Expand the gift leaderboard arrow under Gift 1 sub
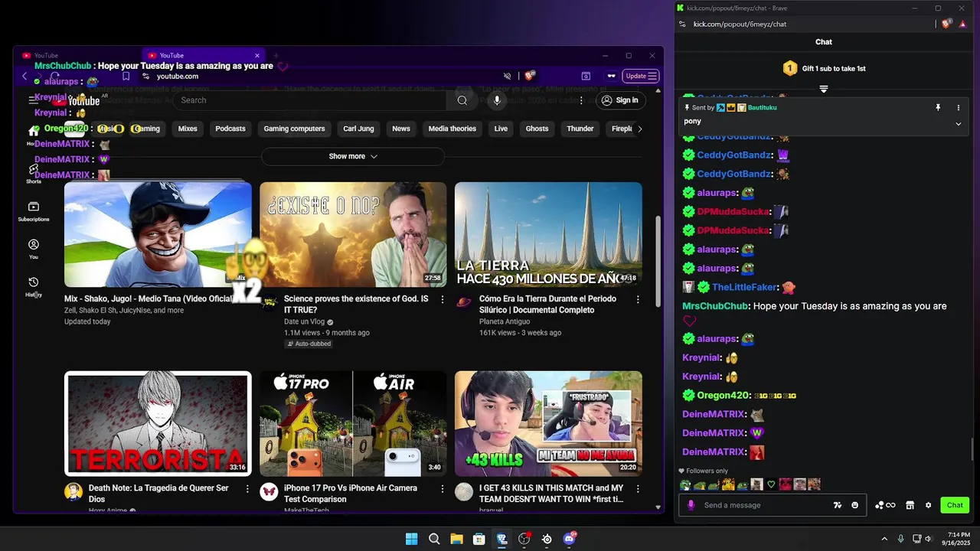The height and width of the screenshot is (551, 980). point(824,90)
